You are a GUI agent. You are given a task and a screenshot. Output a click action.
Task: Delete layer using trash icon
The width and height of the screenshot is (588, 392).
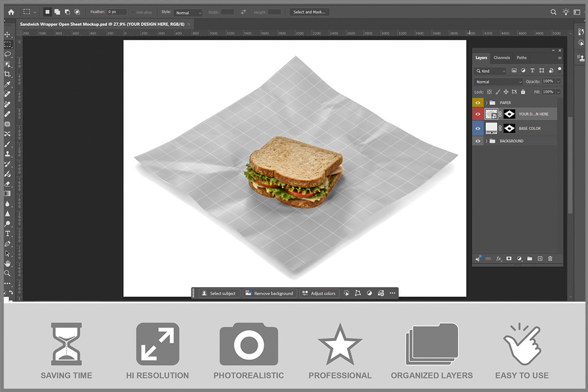550,259
